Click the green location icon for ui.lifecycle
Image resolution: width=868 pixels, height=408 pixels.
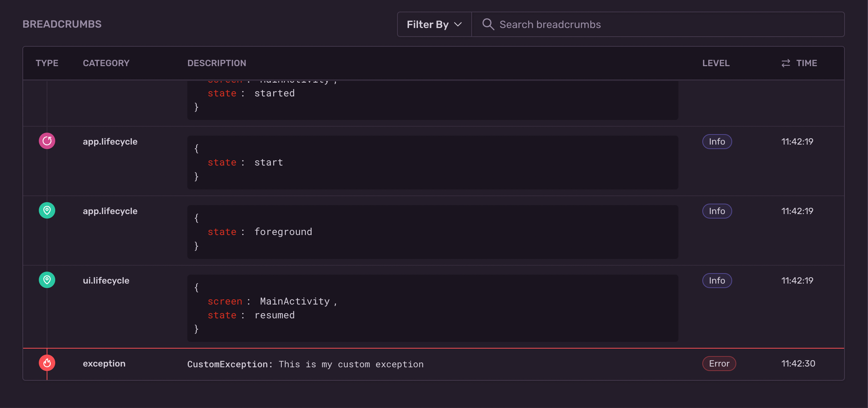tap(47, 280)
